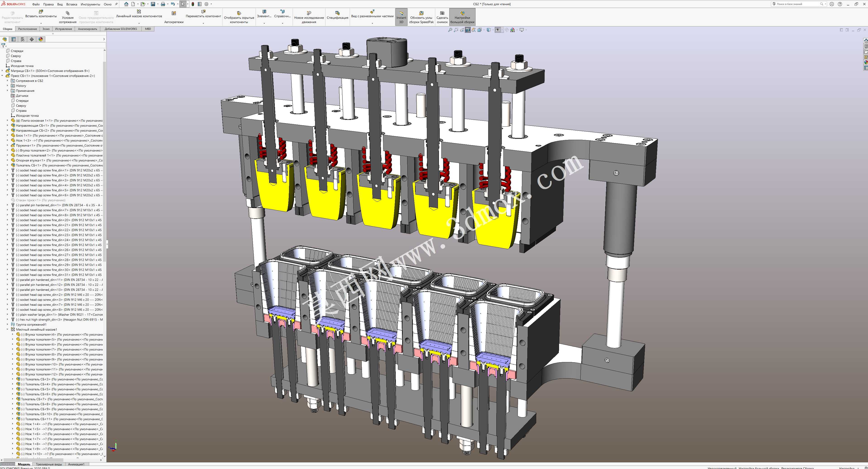Viewport: 868px width, 469px height.
Task: Expand History folder in tree
Action: [7, 85]
